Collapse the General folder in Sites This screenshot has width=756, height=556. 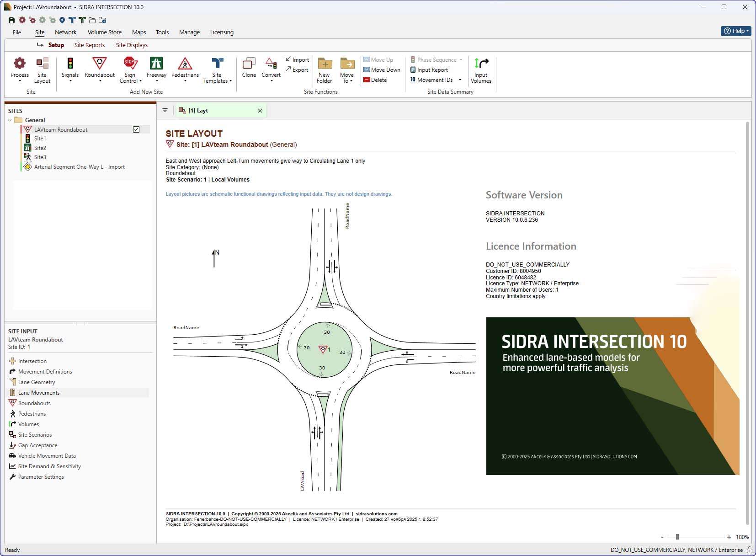[10, 120]
